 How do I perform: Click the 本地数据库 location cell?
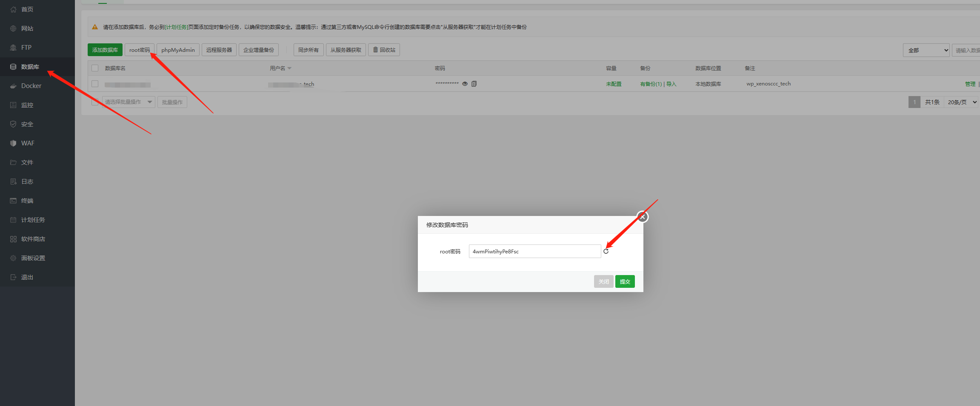pos(708,84)
